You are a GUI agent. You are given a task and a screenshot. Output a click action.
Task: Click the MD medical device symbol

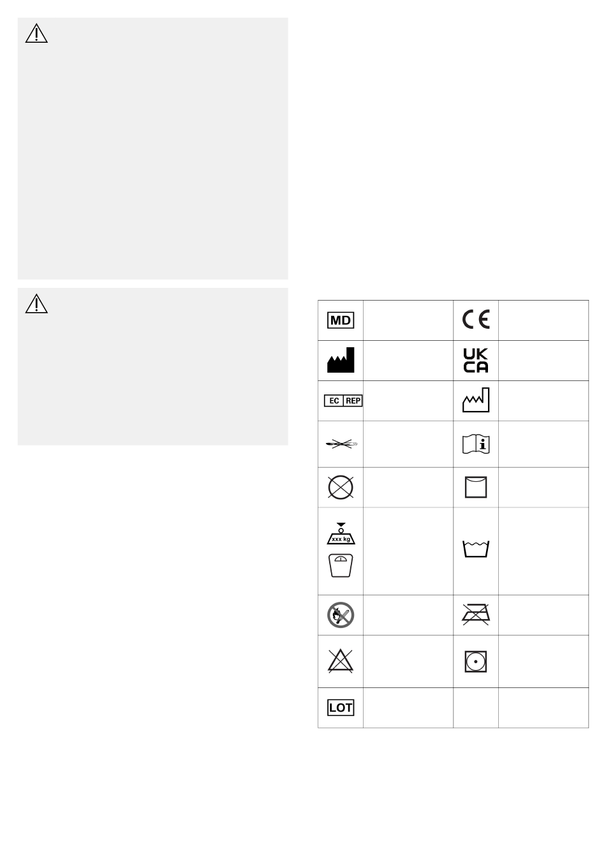341,320
